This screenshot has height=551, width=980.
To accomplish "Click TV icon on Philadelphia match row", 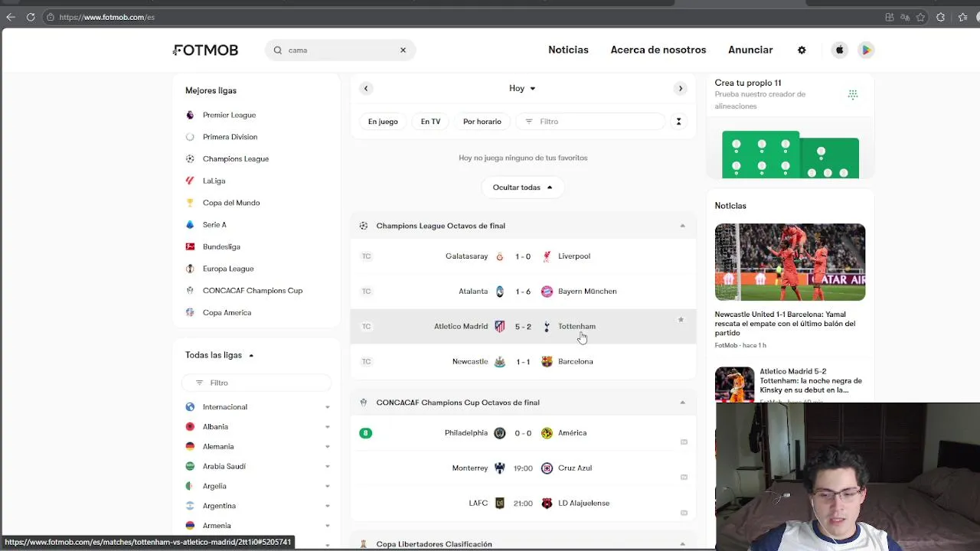I will click(x=684, y=442).
